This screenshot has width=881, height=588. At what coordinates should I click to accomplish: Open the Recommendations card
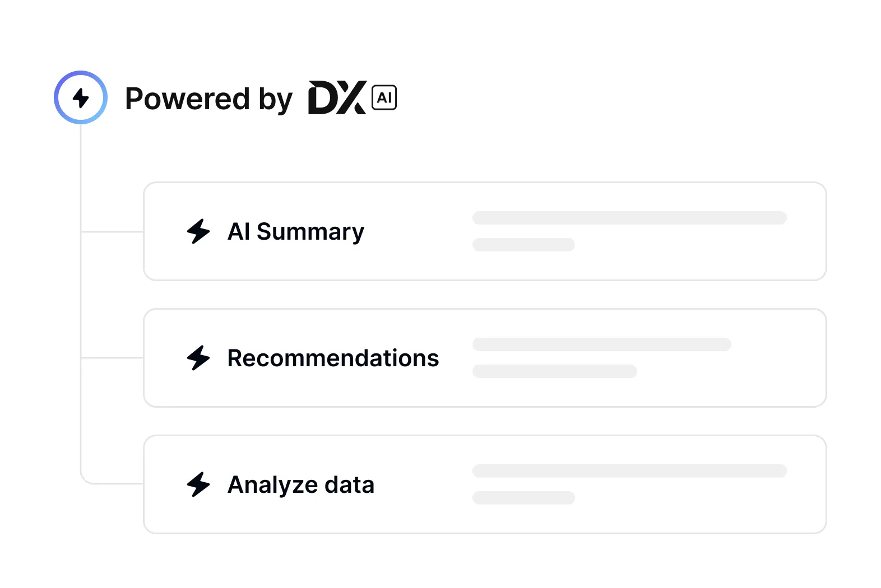485,358
